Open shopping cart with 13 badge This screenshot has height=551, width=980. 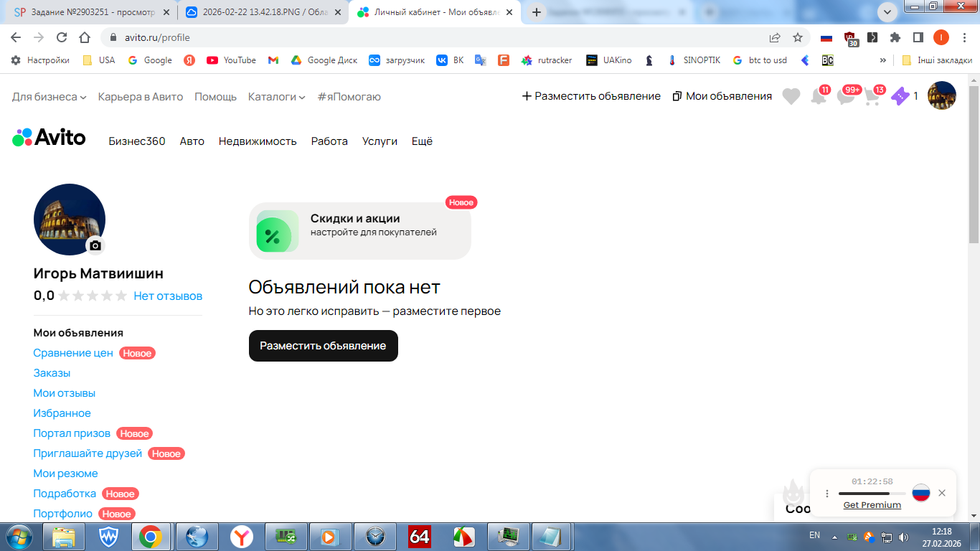coord(873,96)
